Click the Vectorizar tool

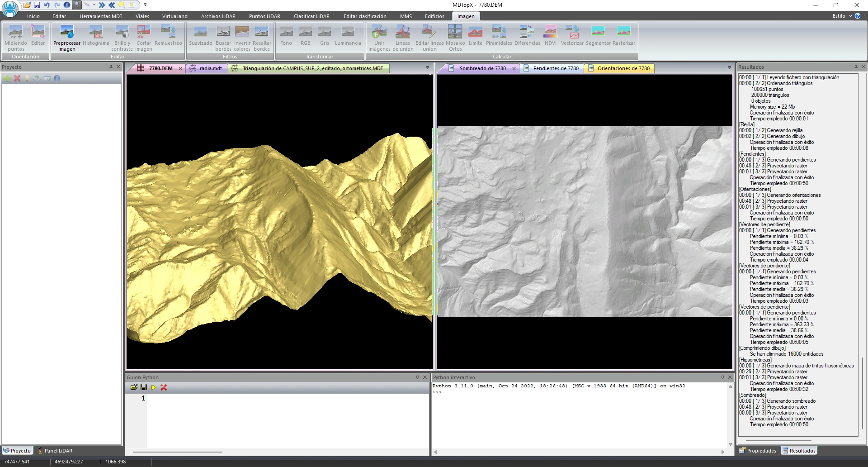[x=572, y=35]
